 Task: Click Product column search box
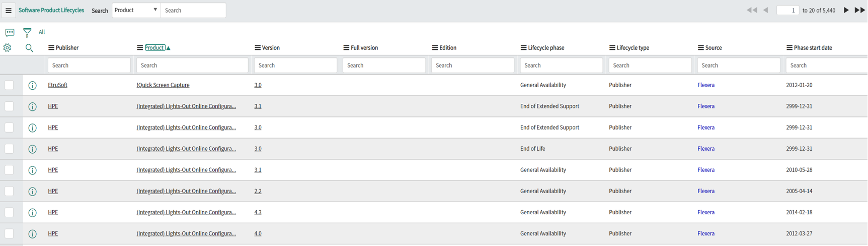click(192, 66)
